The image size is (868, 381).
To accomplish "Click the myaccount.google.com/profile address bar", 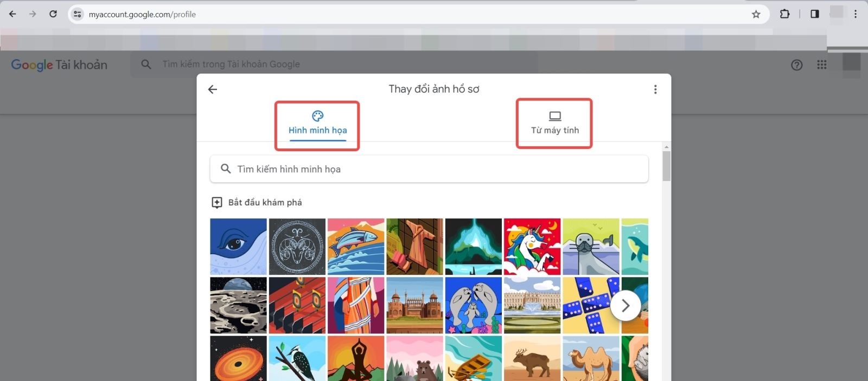I will (418, 15).
